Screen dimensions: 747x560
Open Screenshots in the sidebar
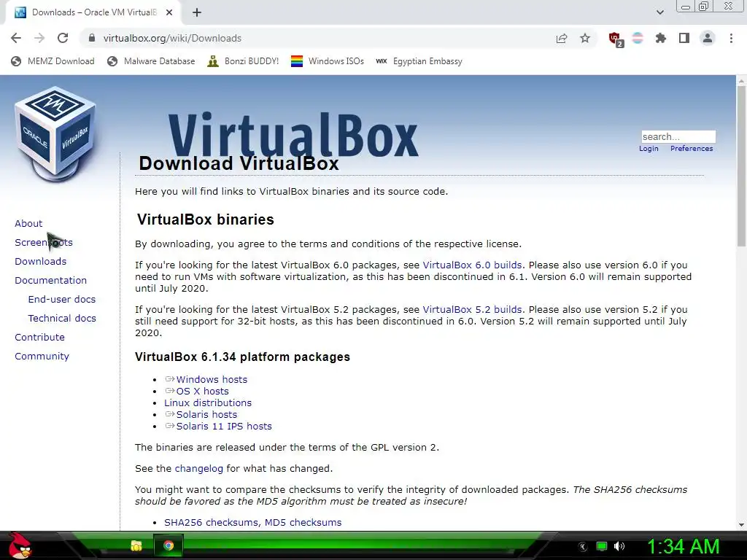coord(44,242)
